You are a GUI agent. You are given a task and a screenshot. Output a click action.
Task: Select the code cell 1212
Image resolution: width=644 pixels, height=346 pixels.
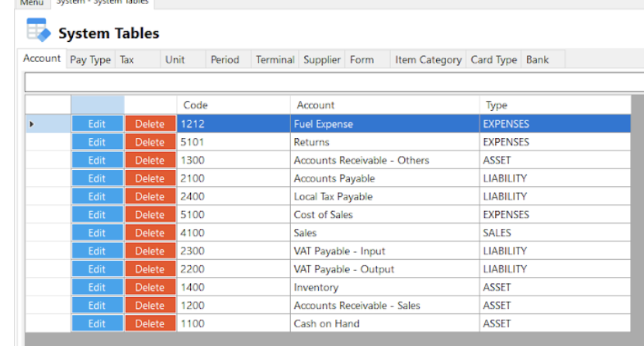pyautogui.click(x=234, y=124)
